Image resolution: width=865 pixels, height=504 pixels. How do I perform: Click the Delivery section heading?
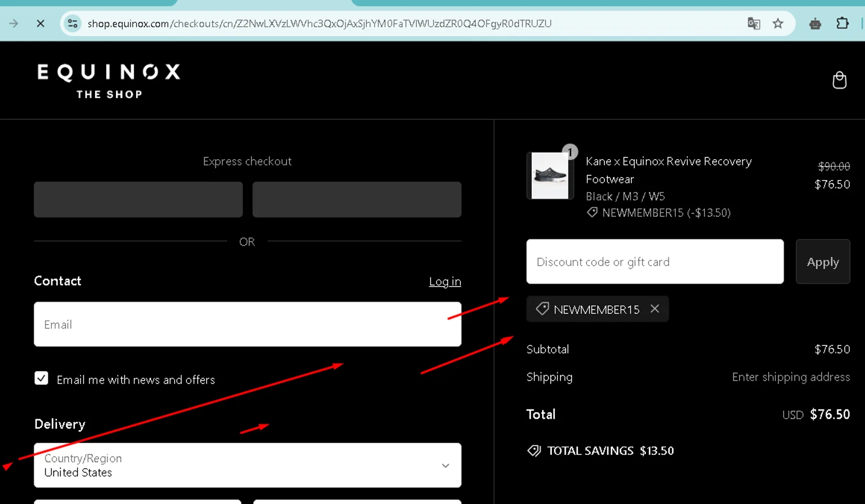[x=60, y=424]
